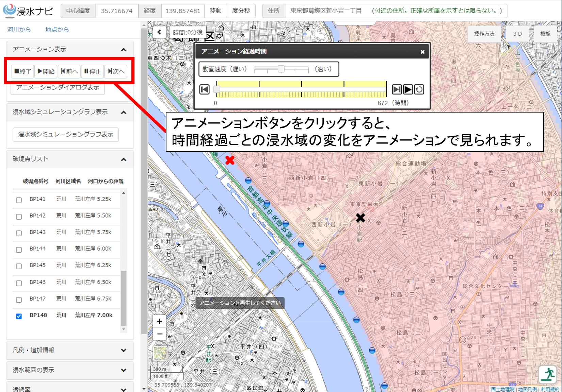This screenshot has width=562, height=392.
Task: Expand the 透過率 section
Action: click(124, 389)
